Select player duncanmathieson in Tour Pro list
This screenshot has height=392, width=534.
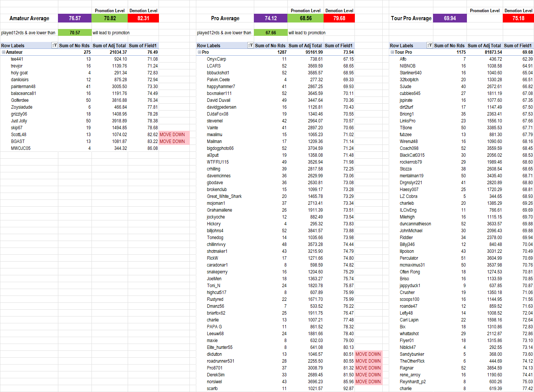tap(415, 224)
